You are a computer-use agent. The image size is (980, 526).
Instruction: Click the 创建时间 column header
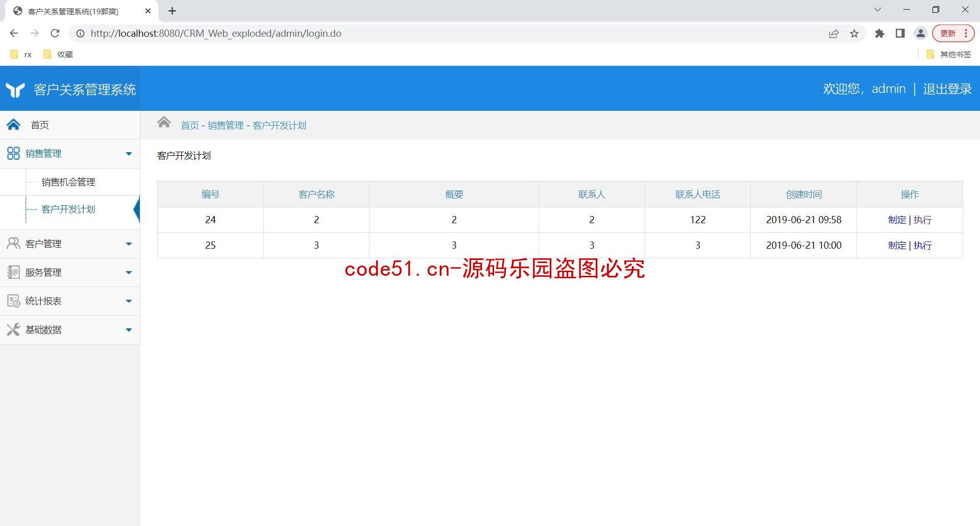(x=803, y=194)
